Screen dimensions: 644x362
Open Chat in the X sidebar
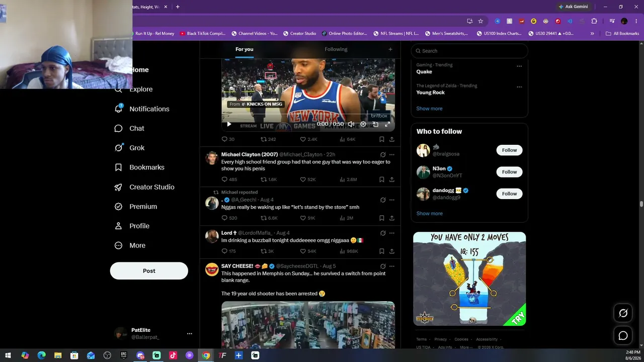click(129, 129)
